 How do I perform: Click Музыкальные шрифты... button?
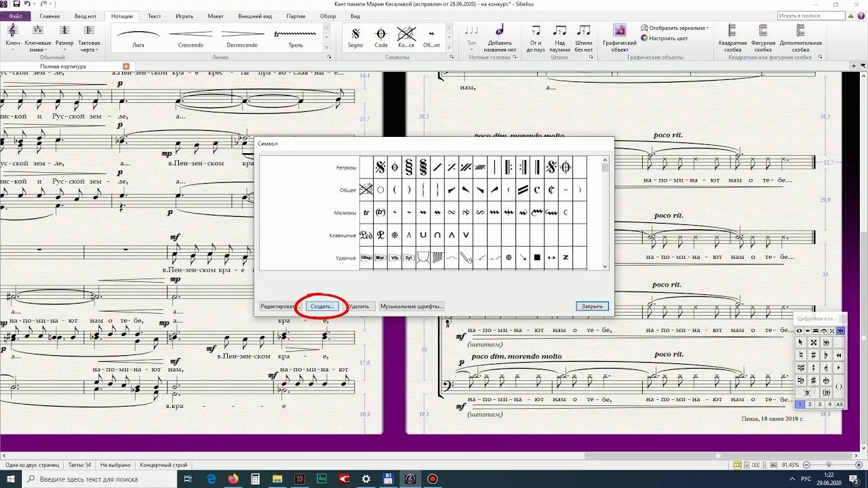pos(412,306)
